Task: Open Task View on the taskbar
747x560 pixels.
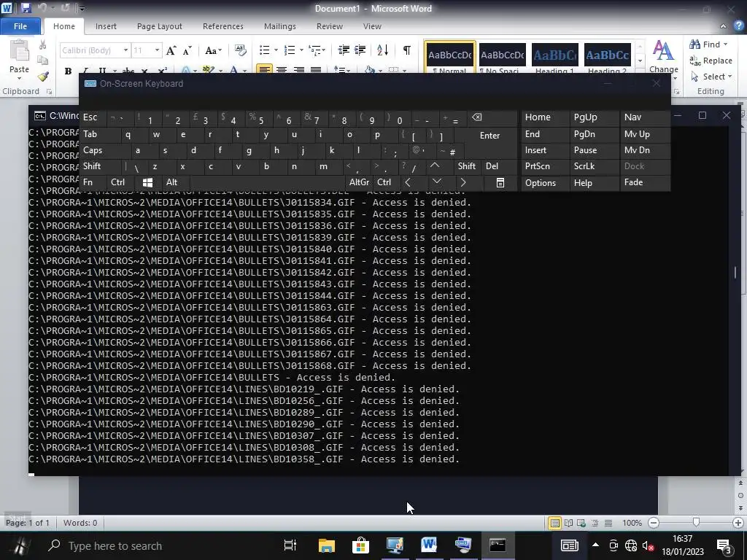Action: tap(290, 545)
